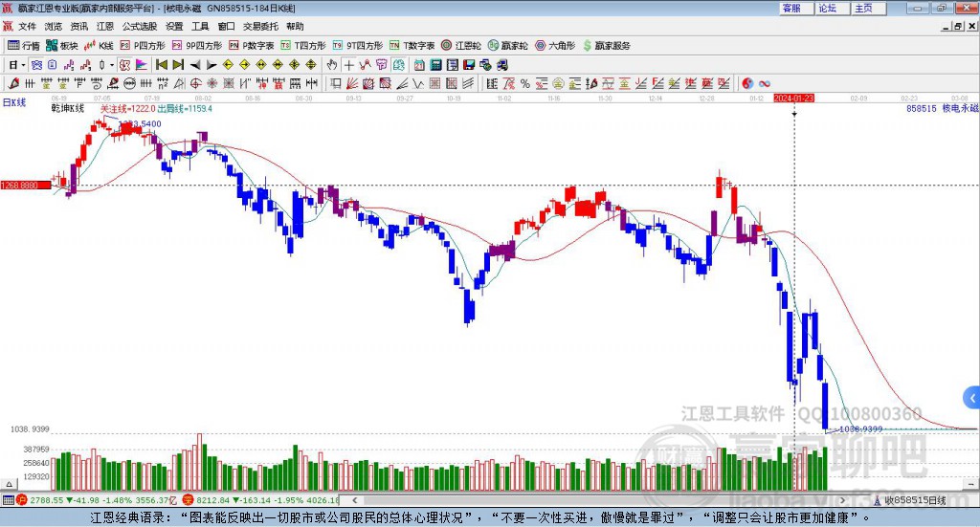Open the 文件 menu
The height and width of the screenshot is (527, 980).
tap(27, 26)
